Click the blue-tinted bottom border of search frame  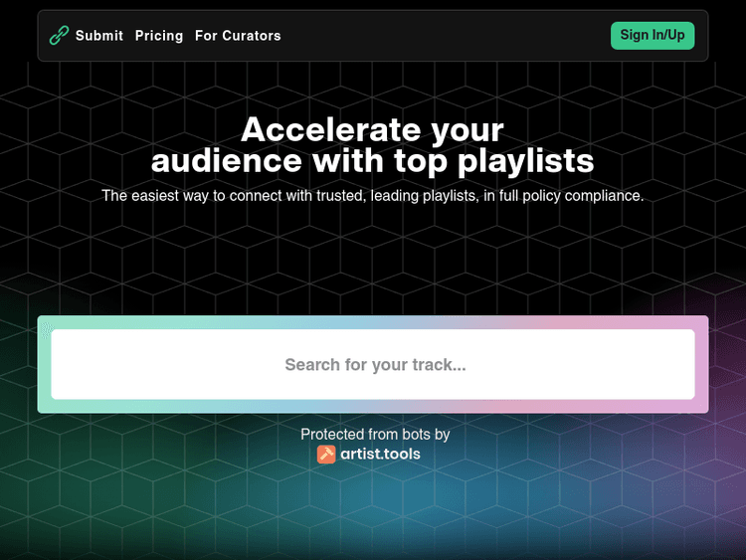click(x=373, y=406)
